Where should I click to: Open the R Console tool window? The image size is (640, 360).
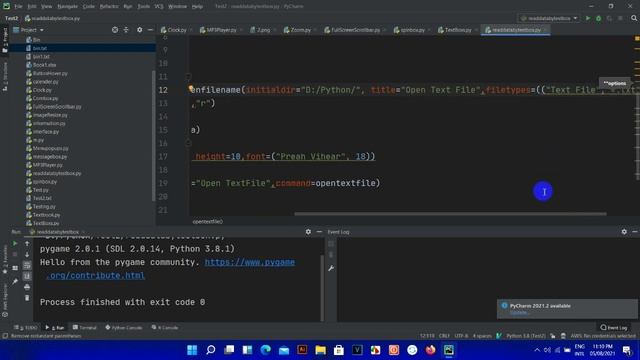coord(165,328)
